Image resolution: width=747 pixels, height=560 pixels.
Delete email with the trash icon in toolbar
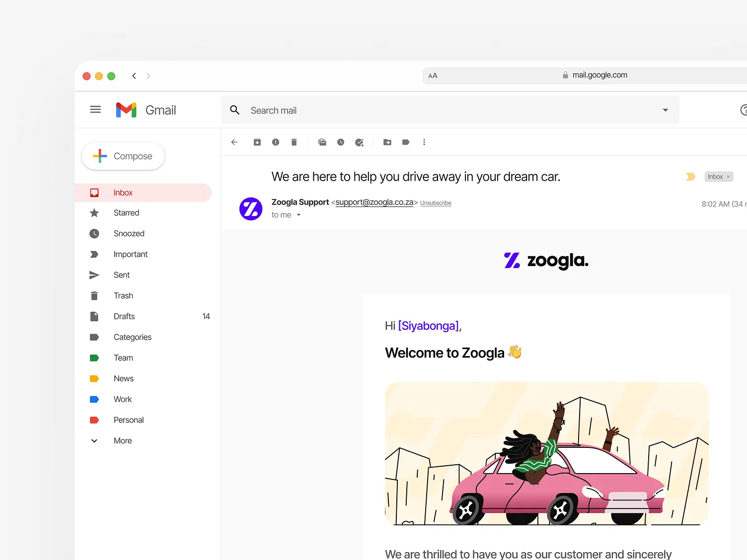(x=294, y=142)
